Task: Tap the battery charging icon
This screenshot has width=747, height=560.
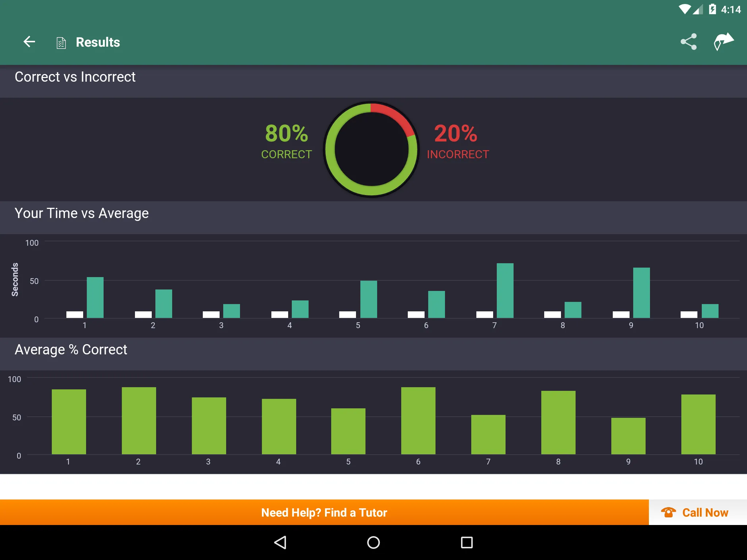Action: 712,9
